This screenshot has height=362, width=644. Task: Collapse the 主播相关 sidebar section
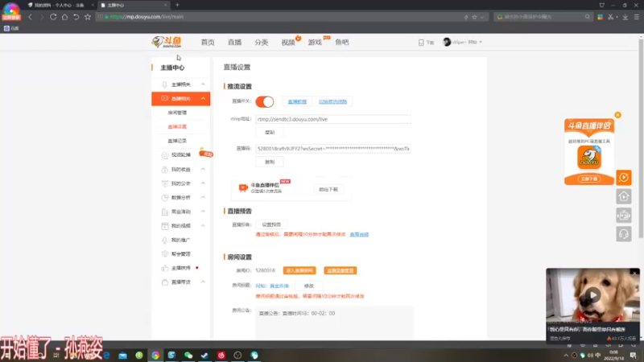(203, 84)
